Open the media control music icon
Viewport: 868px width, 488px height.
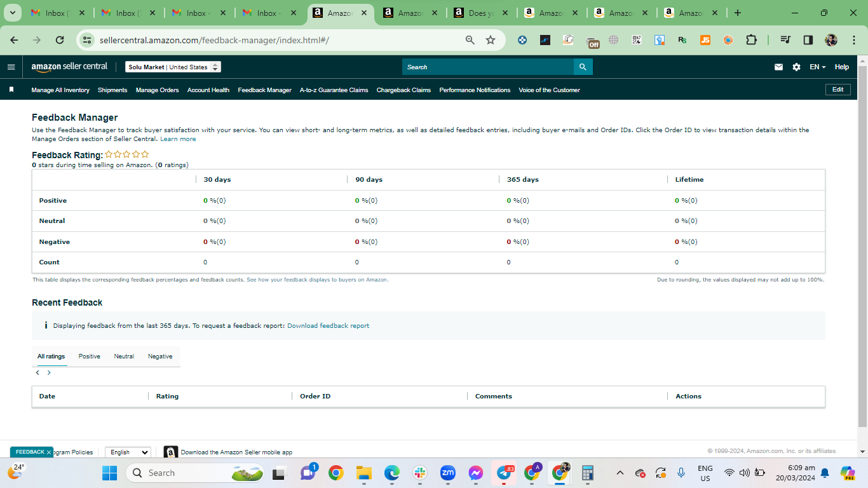point(785,40)
